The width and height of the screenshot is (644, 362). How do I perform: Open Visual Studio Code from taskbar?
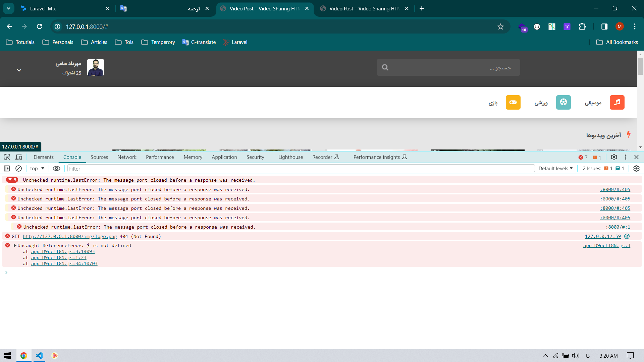point(39,356)
